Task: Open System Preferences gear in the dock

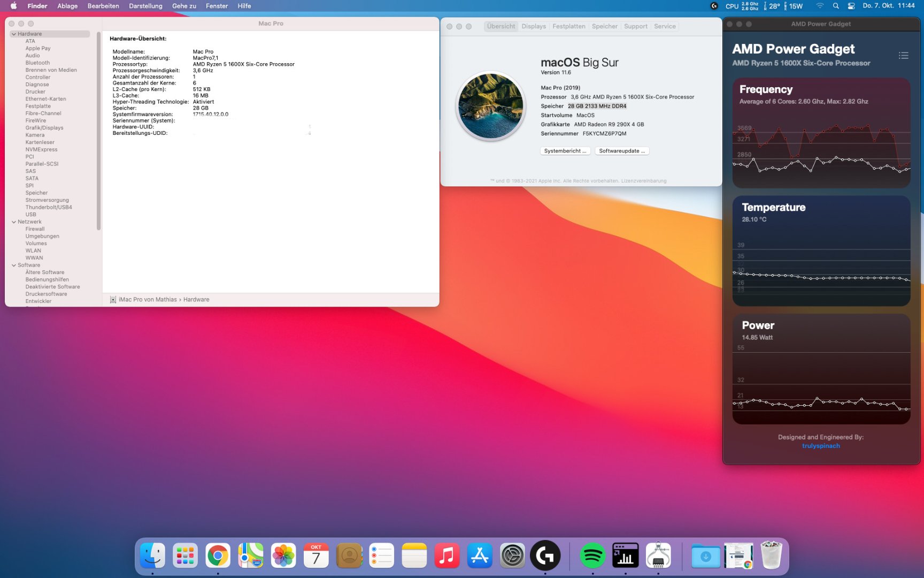Action: point(512,556)
